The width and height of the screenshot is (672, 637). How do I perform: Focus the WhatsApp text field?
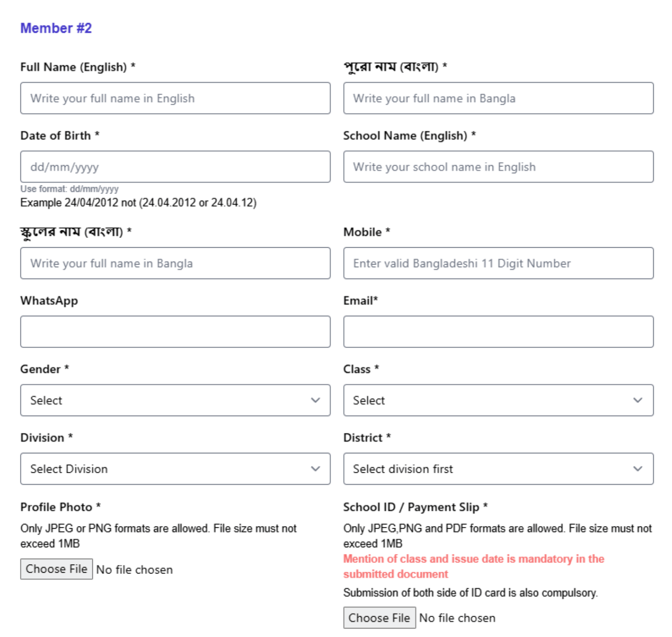pyautogui.click(x=175, y=332)
